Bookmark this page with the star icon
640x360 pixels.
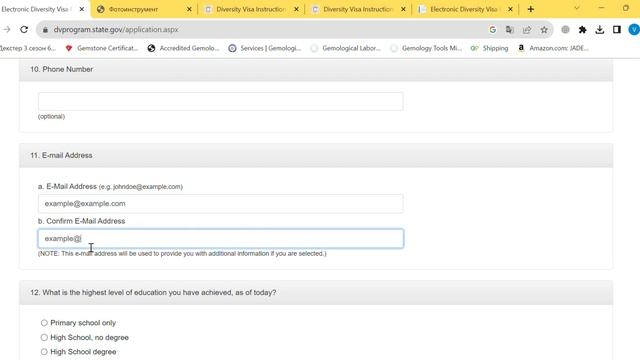tap(544, 29)
